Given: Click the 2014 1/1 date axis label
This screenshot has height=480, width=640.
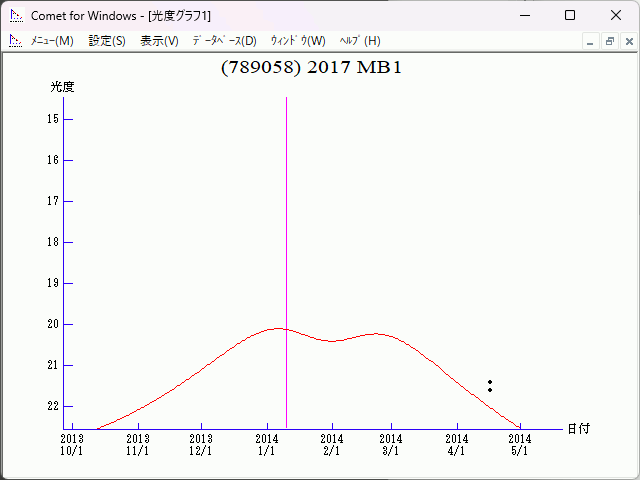Looking at the screenshot, I should [x=267, y=444].
